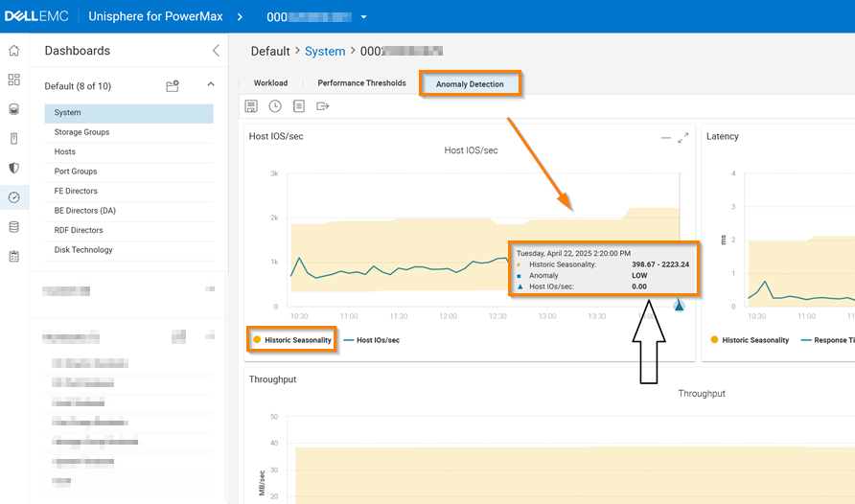This screenshot has width=855, height=504.
Task: Toggle Host IOs/sec legend series
Action: (372, 340)
